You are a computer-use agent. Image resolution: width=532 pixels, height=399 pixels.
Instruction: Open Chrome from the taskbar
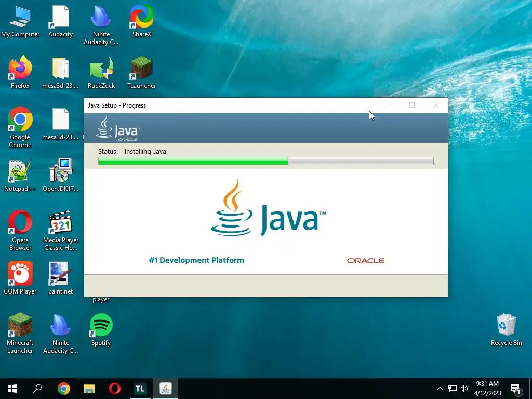[63, 389]
